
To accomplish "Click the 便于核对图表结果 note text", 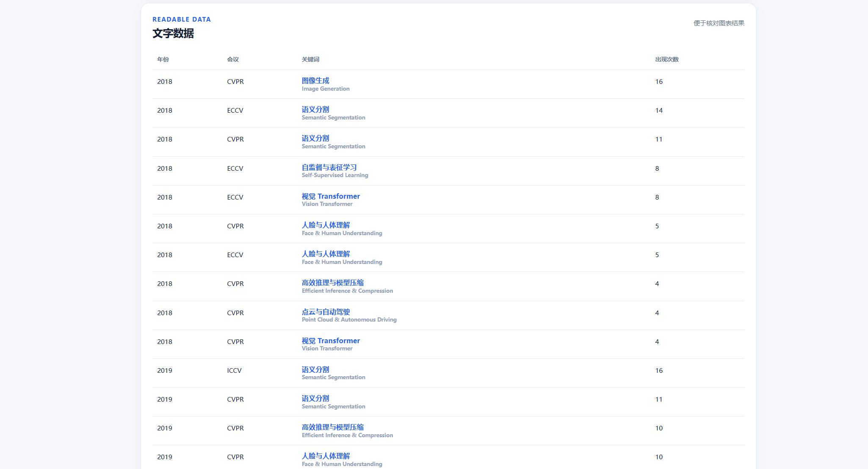I will coord(719,23).
